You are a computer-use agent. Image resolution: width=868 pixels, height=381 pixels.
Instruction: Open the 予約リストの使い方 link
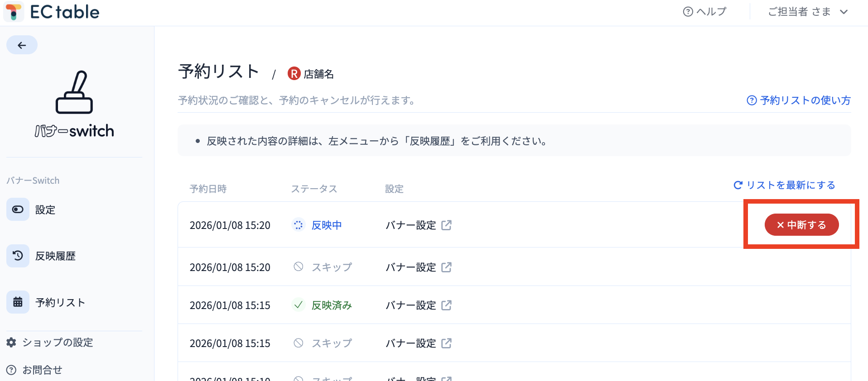click(799, 100)
